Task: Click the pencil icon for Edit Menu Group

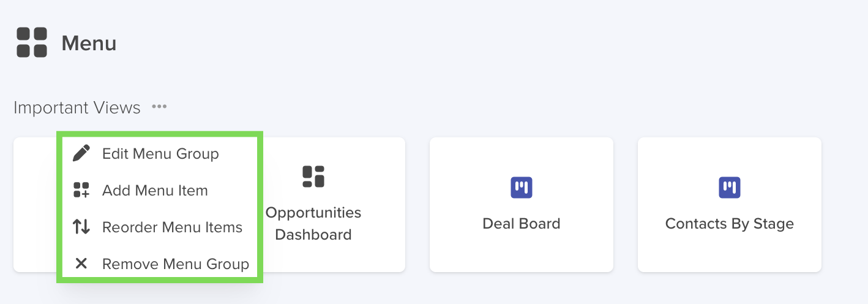Action: [81, 153]
